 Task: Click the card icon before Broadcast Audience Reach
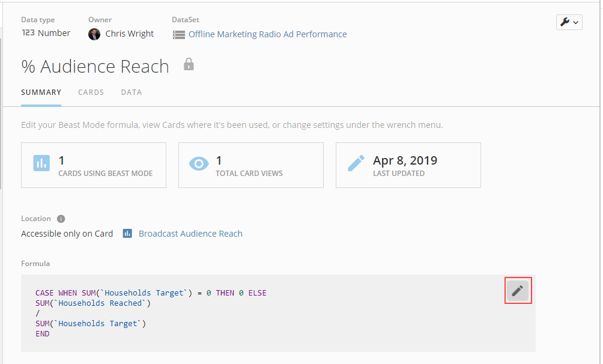point(127,234)
